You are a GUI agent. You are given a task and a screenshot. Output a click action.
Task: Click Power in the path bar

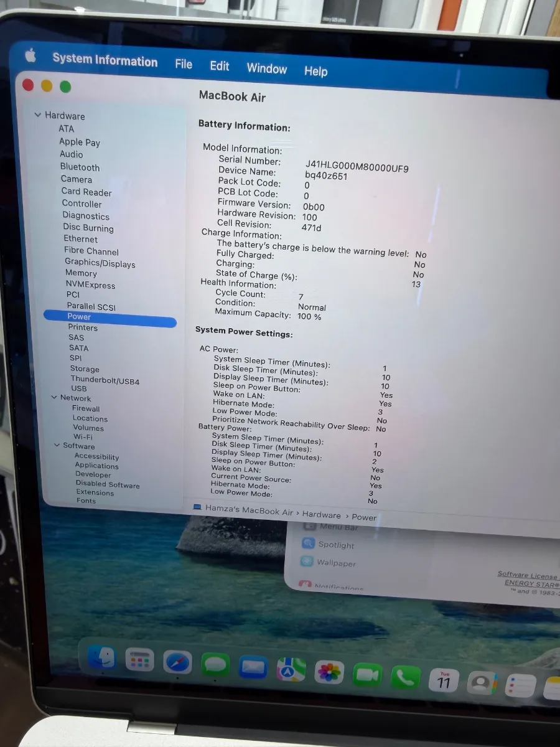click(364, 517)
